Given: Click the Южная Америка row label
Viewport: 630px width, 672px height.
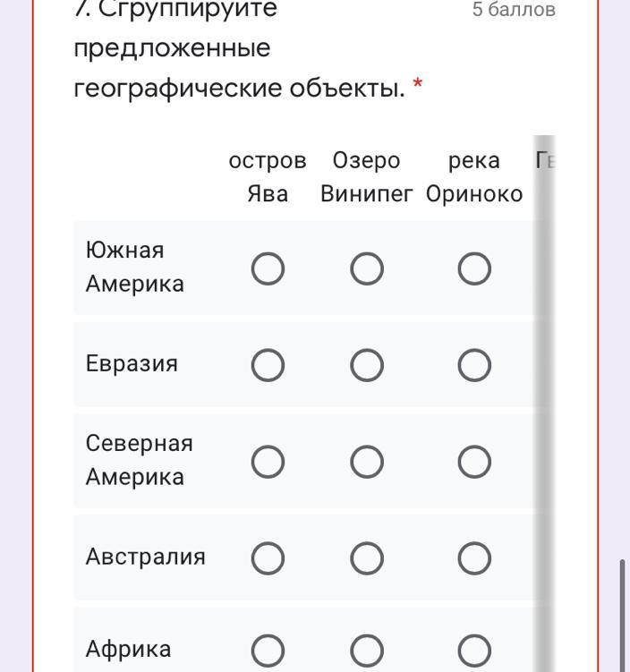Looking at the screenshot, I should [x=135, y=267].
